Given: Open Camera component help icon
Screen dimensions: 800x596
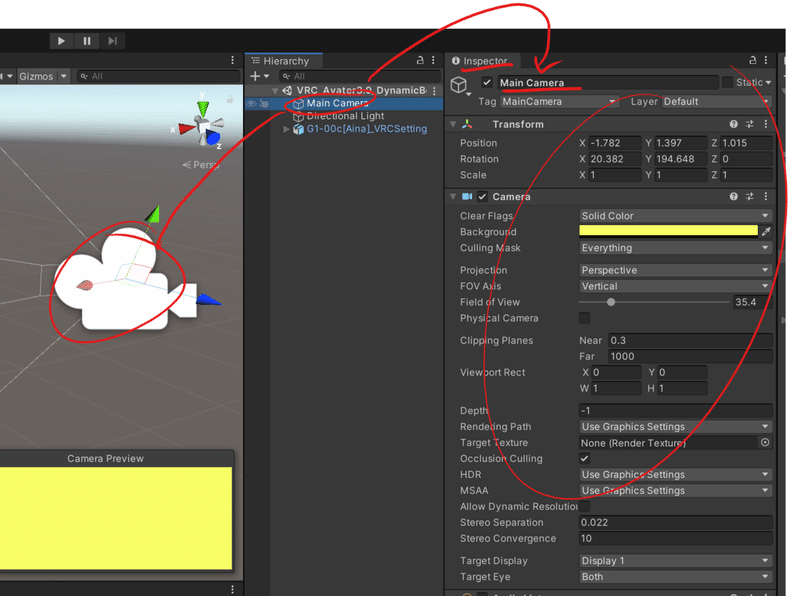Looking at the screenshot, I should [734, 196].
